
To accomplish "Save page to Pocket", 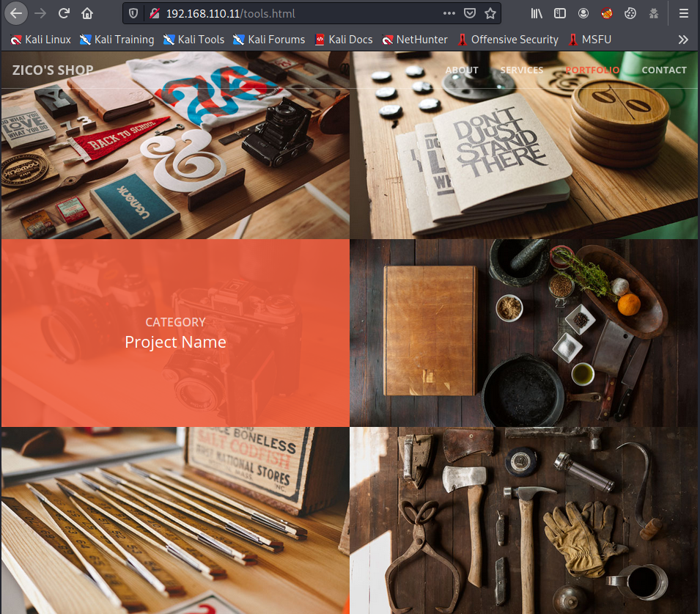I will (470, 13).
